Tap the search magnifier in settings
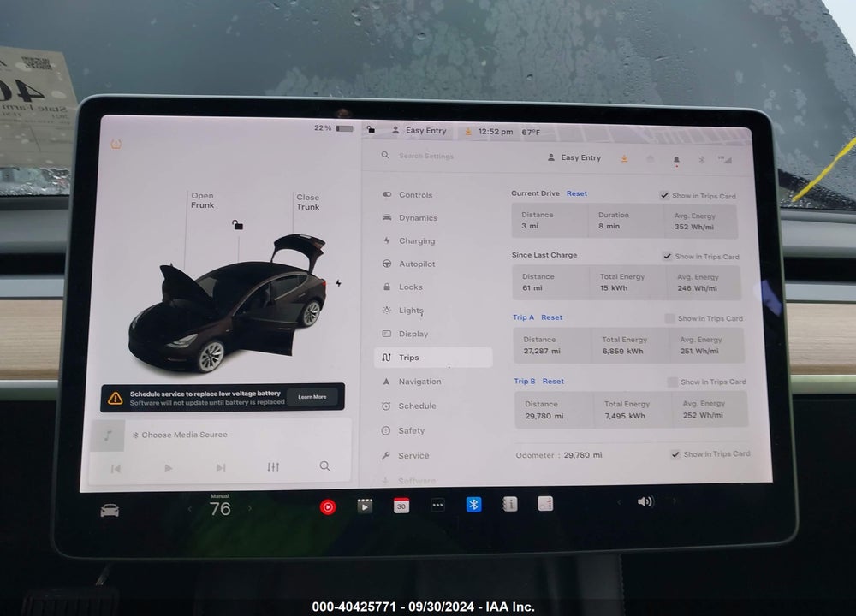 [385, 156]
